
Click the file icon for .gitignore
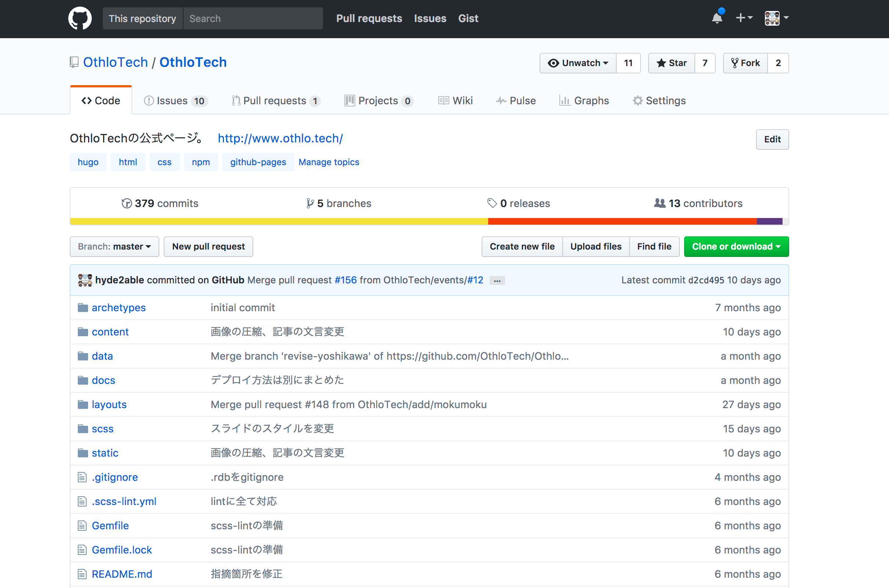pos(82,477)
